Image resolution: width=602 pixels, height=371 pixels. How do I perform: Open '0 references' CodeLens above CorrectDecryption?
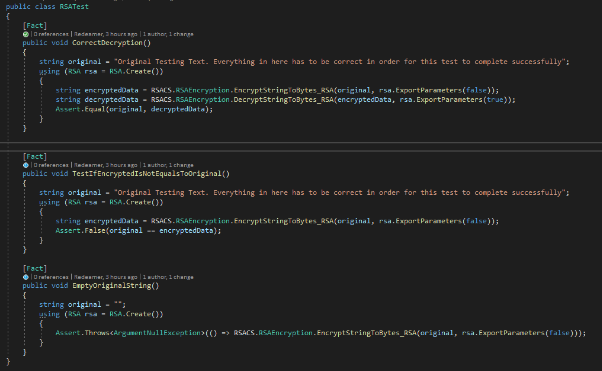pos(51,34)
